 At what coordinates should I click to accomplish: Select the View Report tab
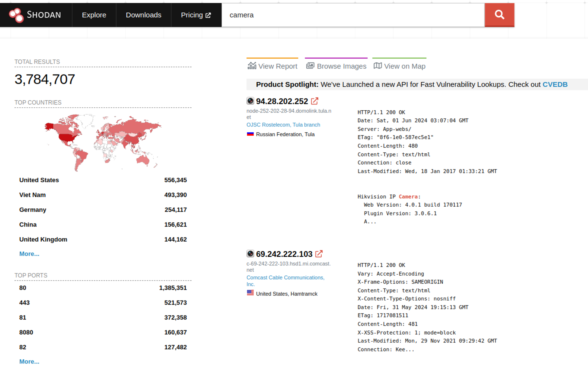[x=272, y=65]
